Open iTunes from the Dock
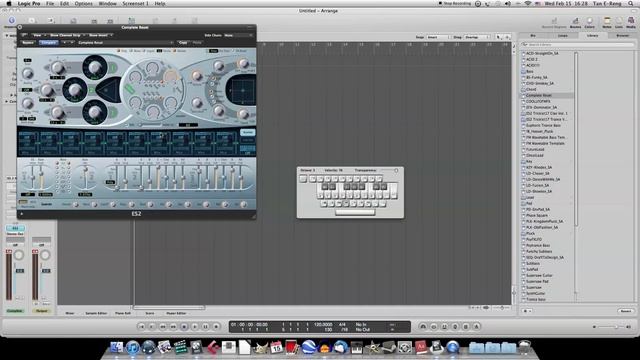The image size is (640, 360). [133, 347]
